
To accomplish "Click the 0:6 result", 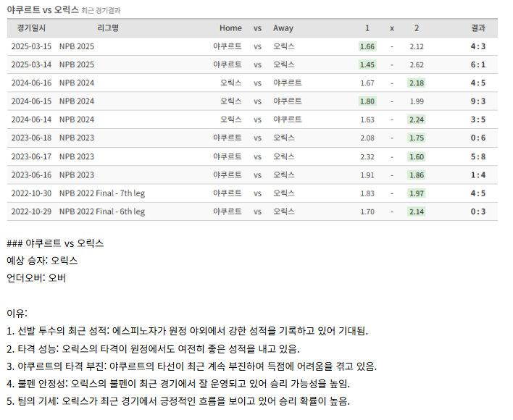I will (478, 138).
